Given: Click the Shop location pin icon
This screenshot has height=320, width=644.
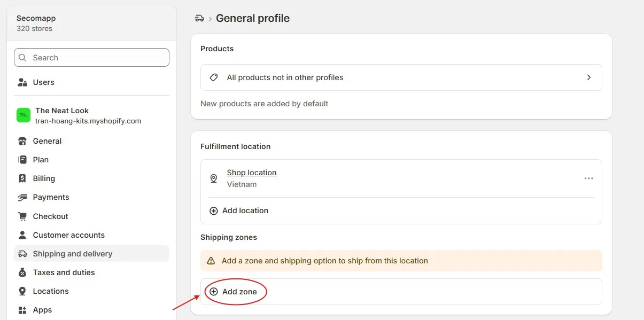Looking at the screenshot, I should click(214, 178).
